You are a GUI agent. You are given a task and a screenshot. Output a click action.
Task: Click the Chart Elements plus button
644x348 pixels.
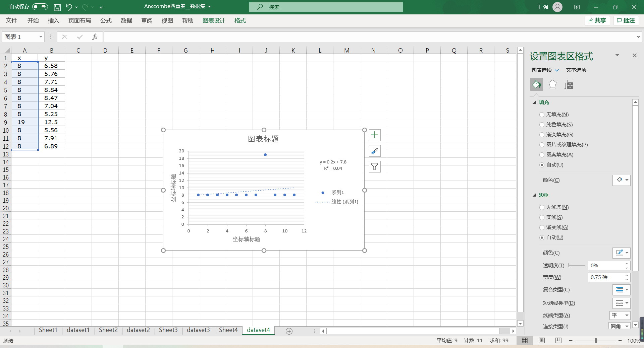pyautogui.click(x=375, y=135)
